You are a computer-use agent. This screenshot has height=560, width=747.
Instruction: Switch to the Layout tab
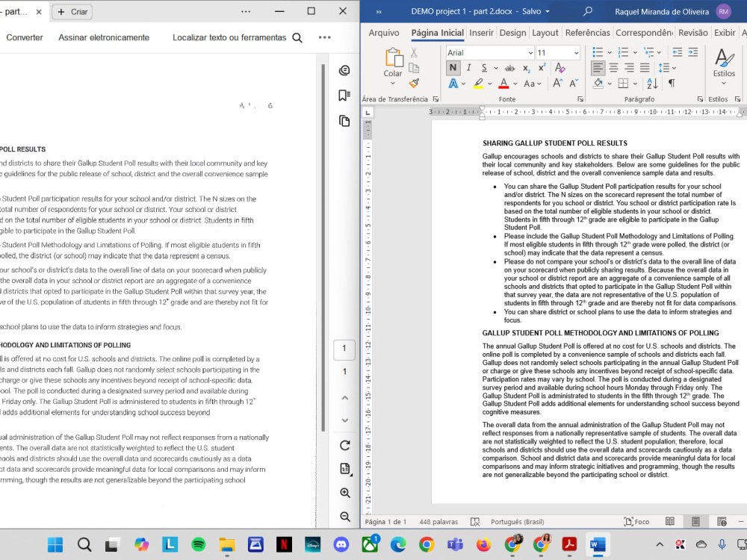[x=545, y=33]
